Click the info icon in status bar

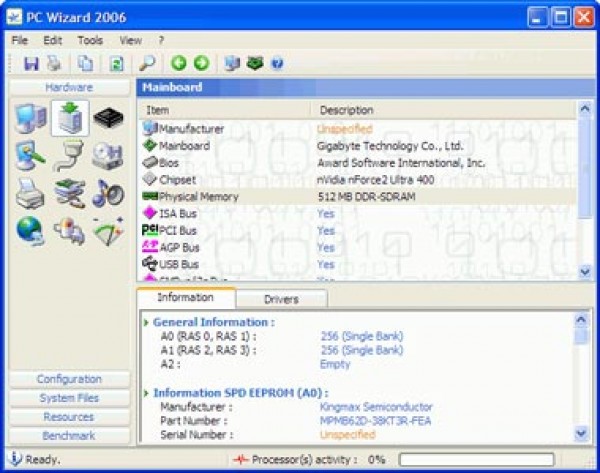[x=15, y=458]
